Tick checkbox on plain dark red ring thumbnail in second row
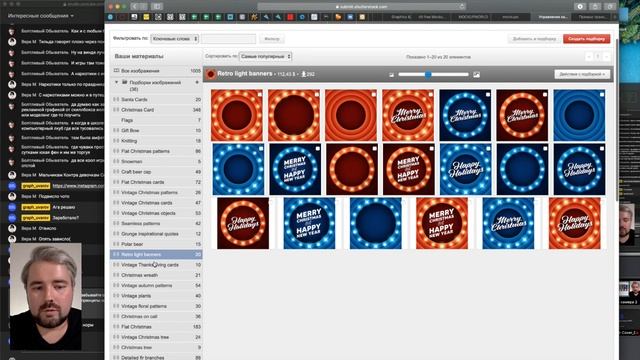 click(374, 149)
